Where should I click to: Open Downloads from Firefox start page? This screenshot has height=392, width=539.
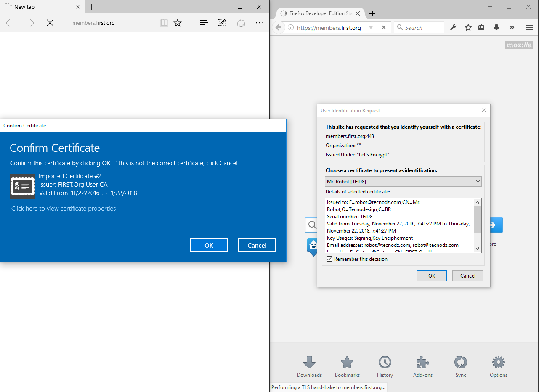pyautogui.click(x=309, y=367)
